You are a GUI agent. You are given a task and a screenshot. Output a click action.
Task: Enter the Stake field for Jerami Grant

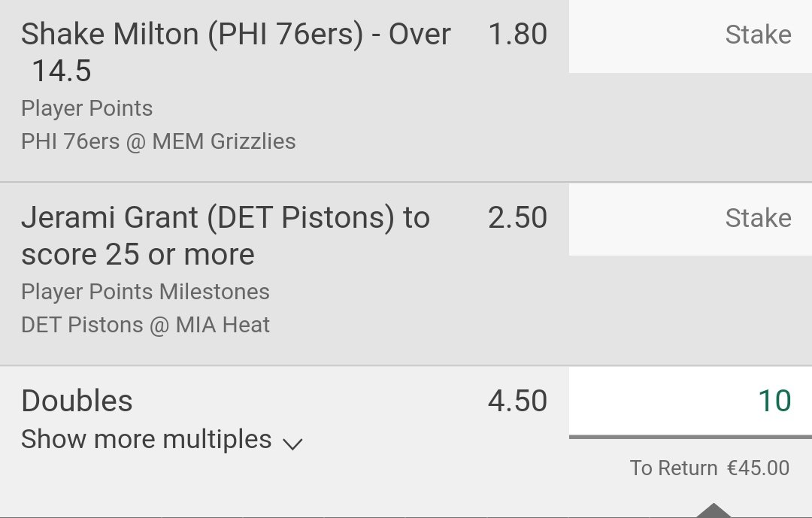(x=689, y=219)
